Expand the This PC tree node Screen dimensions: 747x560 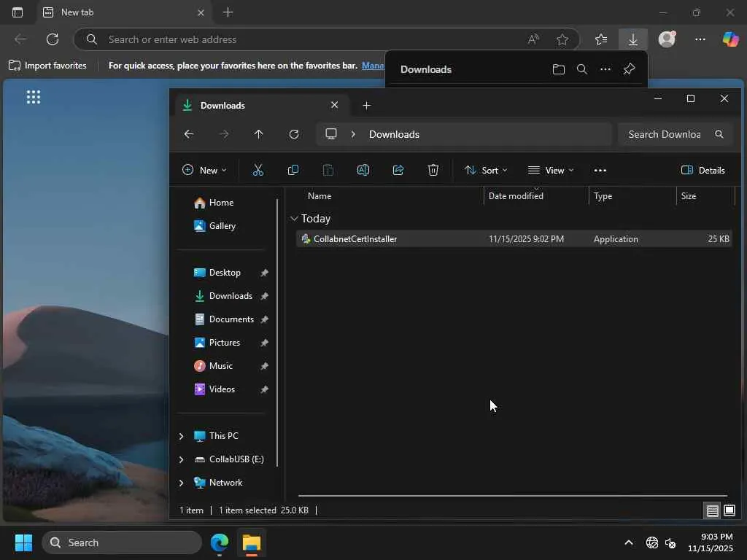(x=181, y=436)
